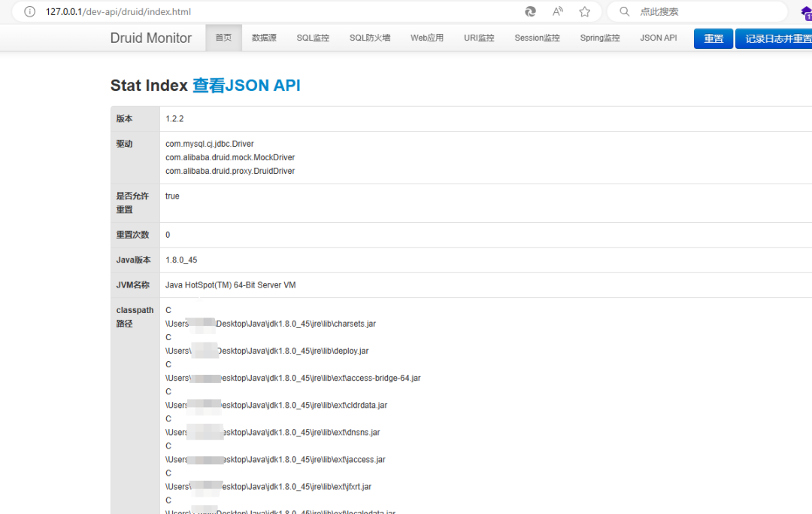Screen dimensions: 812x514
Task: Open the Spring监控 tab
Action: click(x=600, y=38)
